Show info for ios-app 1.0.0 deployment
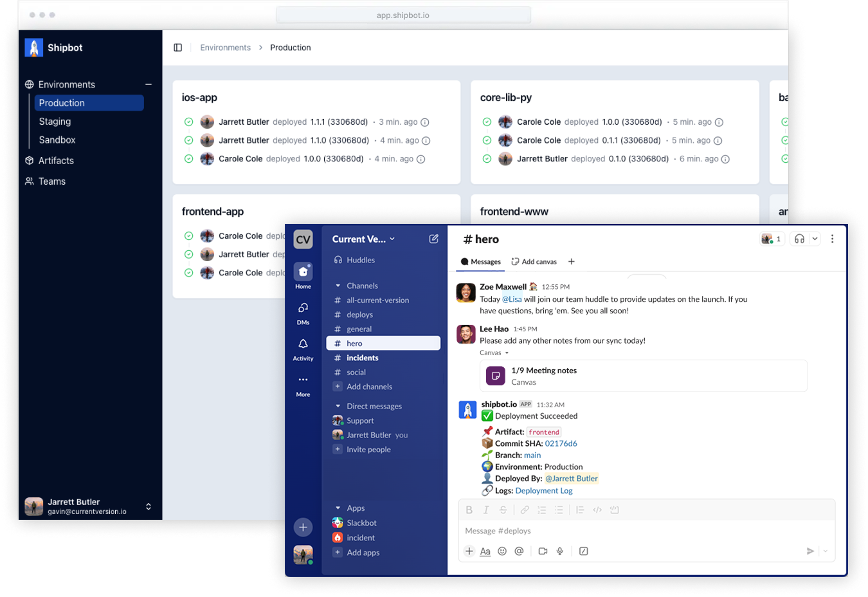This screenshot has width=868, height=597. [421, 159]
